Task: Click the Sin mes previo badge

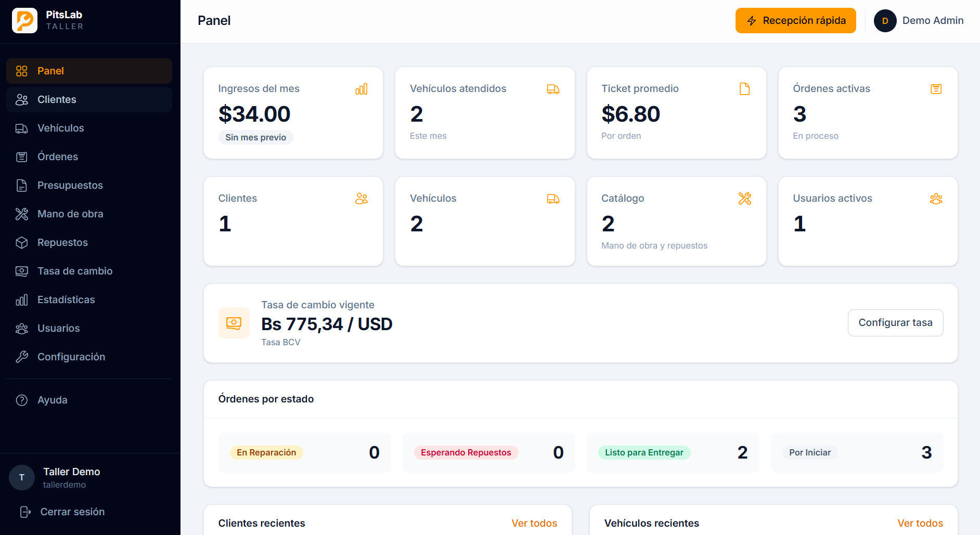Action: coord(256,137)
